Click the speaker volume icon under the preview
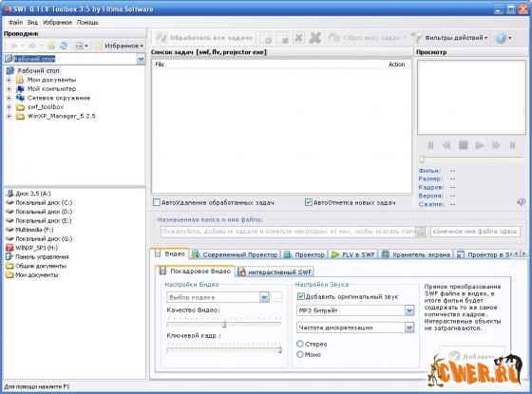This screenshot has height=394, width=532. click(521, 202)
